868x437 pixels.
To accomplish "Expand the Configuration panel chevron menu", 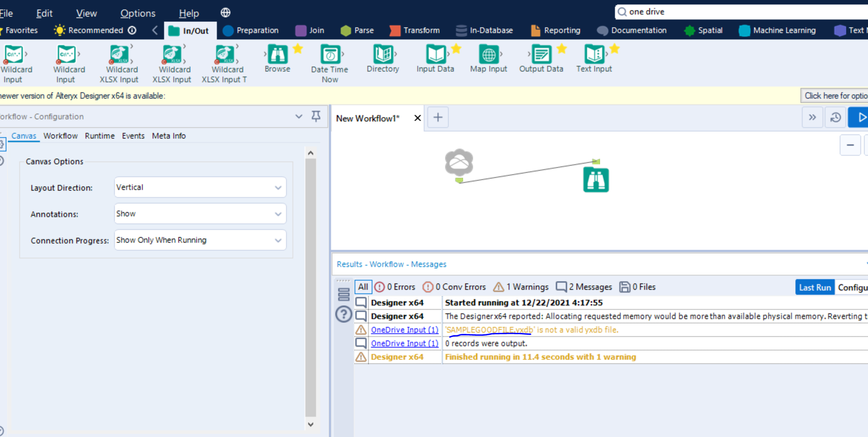I will coord(299,116).
